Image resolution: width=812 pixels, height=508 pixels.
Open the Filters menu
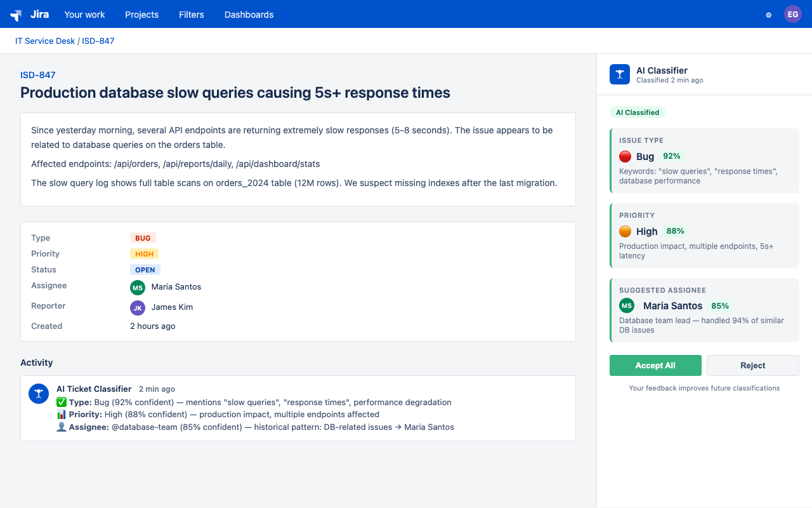[191, 14]
